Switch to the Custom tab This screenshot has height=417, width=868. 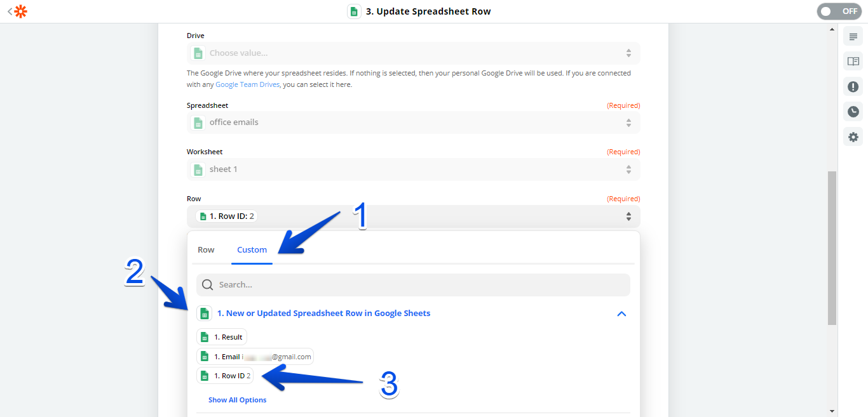252,249
